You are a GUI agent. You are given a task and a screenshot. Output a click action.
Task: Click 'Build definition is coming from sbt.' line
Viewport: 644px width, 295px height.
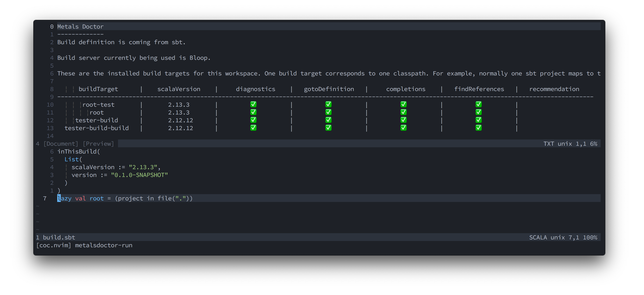tap(121, 42)
